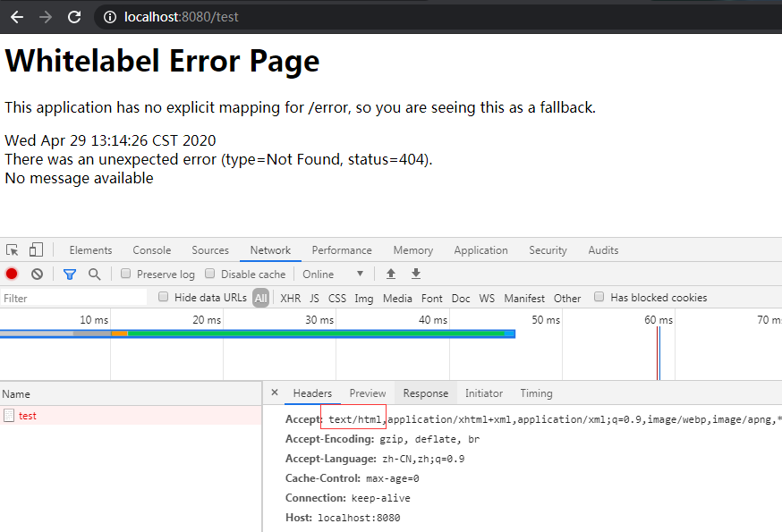This screenshot has width=782, height=532.
Task: Enable Disable cache checkbox
Action: tap(210, 274)
